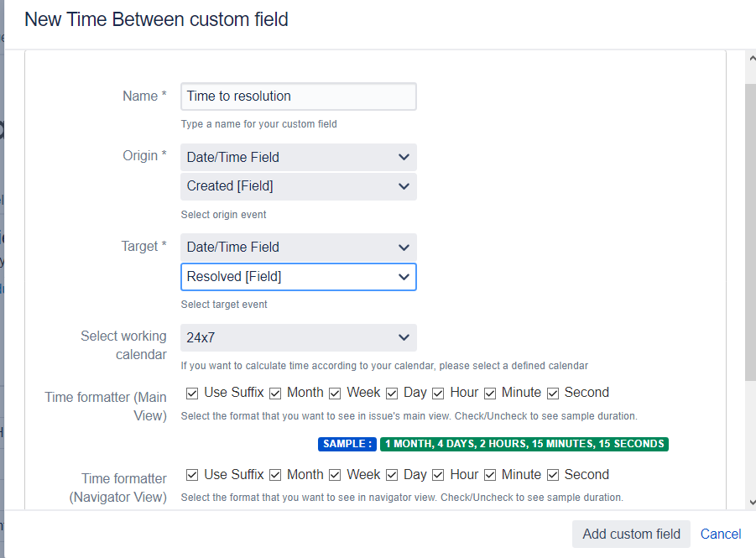Toggle Hour checkbox in Main View formatter

pyautogui.click(x=438, y=393)
